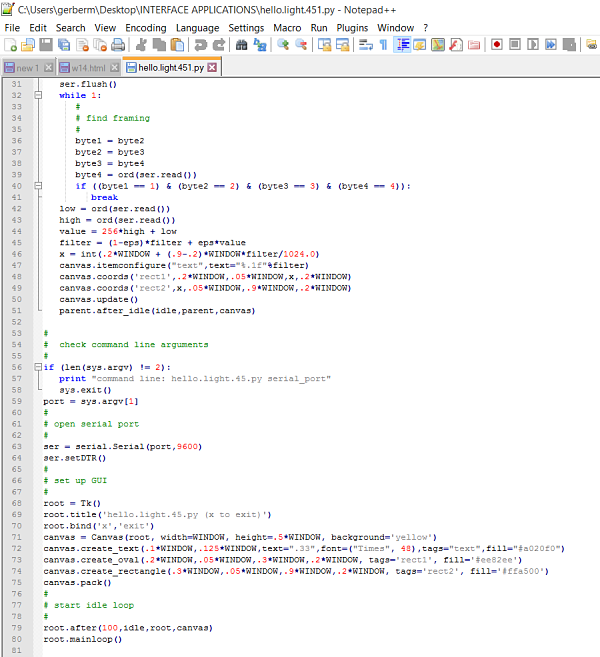Image resolution: width=600 pixels, height=657 pixels.
Task: Click the User Defined Language icon
Action: click(419, 44)
